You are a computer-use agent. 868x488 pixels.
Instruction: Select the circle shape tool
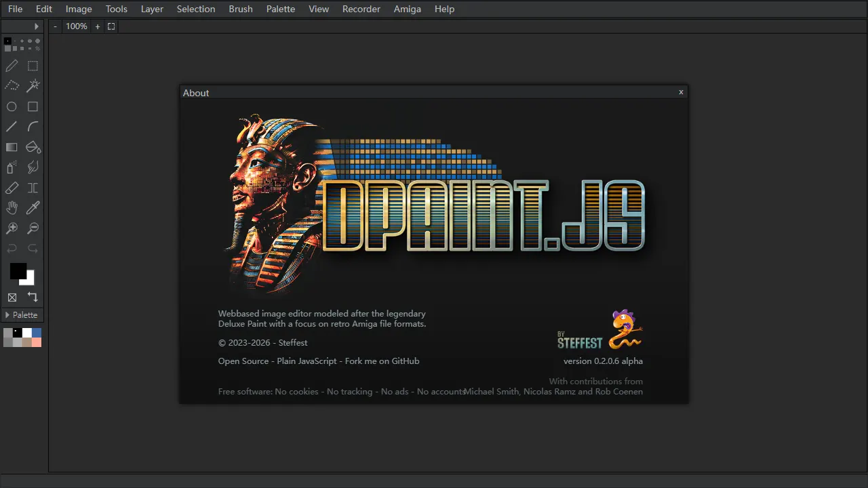(x=12, y=106)
